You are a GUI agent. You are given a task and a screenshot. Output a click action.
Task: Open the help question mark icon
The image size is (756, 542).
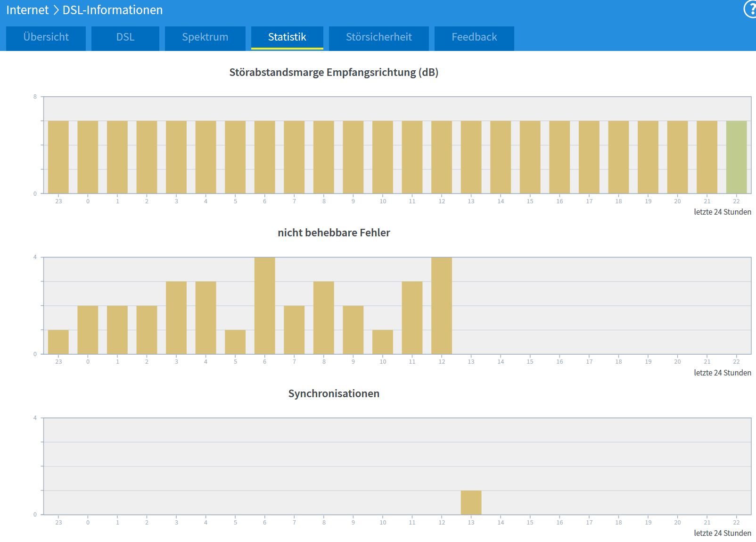point(750,9)
